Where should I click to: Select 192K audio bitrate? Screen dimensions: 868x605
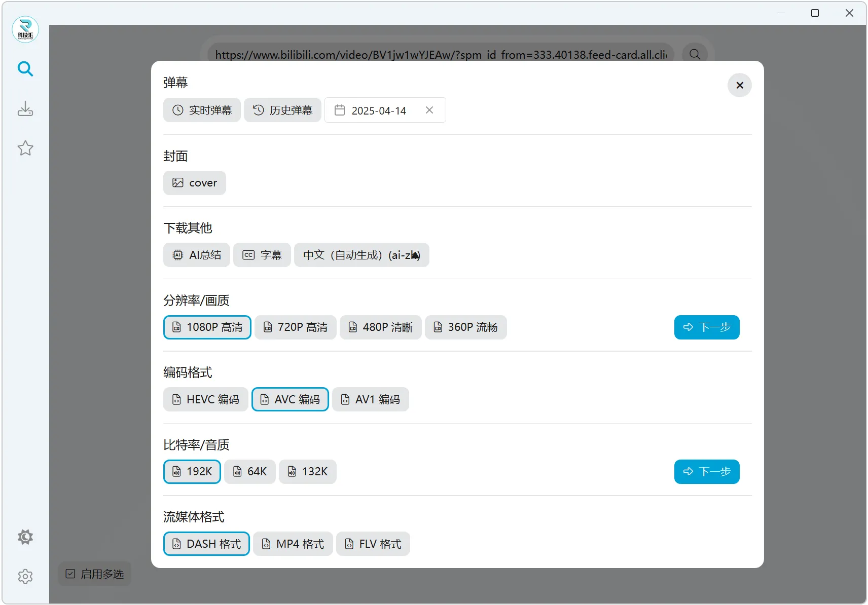click(x=192, y=472)
